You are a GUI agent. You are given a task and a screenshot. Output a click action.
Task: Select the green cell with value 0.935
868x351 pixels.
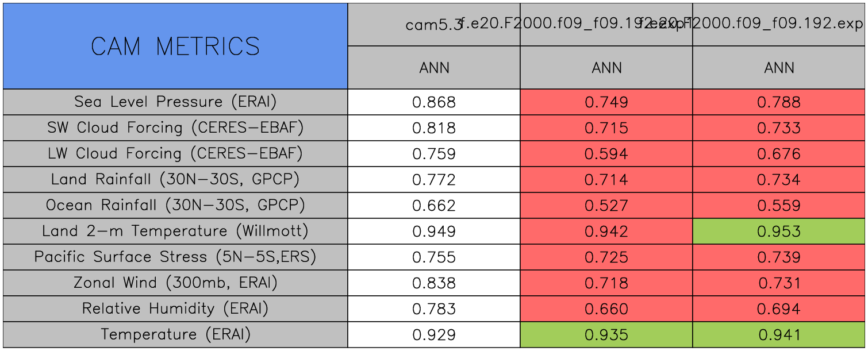[606, 335]
